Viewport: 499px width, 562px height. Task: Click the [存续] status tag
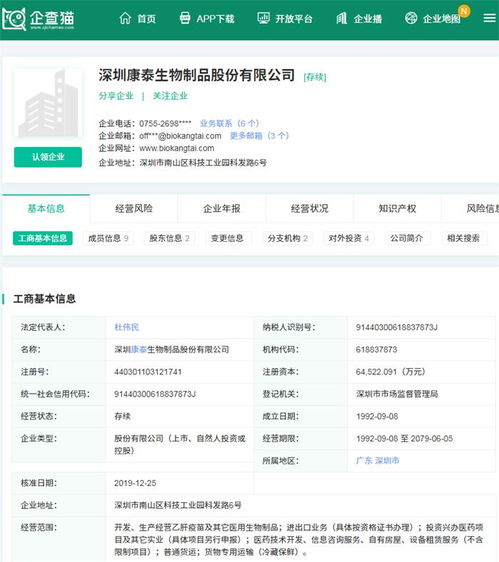pos(315,77)
